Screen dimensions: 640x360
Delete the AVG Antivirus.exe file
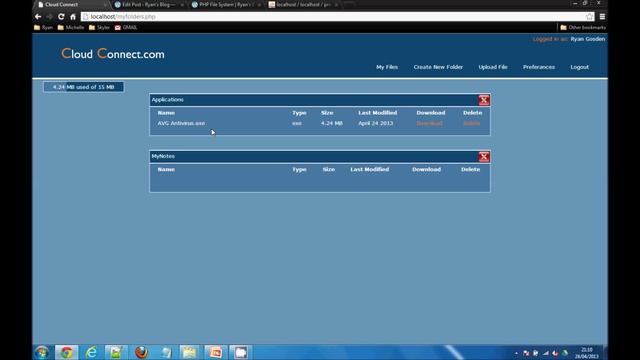click(x=471, y=123)
